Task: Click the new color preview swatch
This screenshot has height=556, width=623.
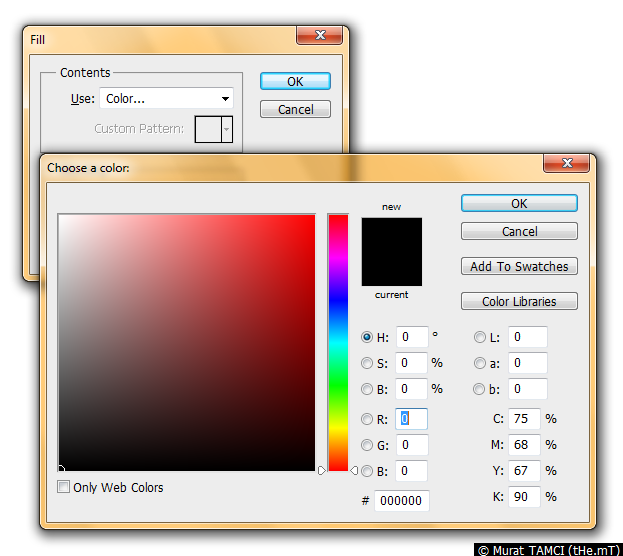Action: point(391,236)
